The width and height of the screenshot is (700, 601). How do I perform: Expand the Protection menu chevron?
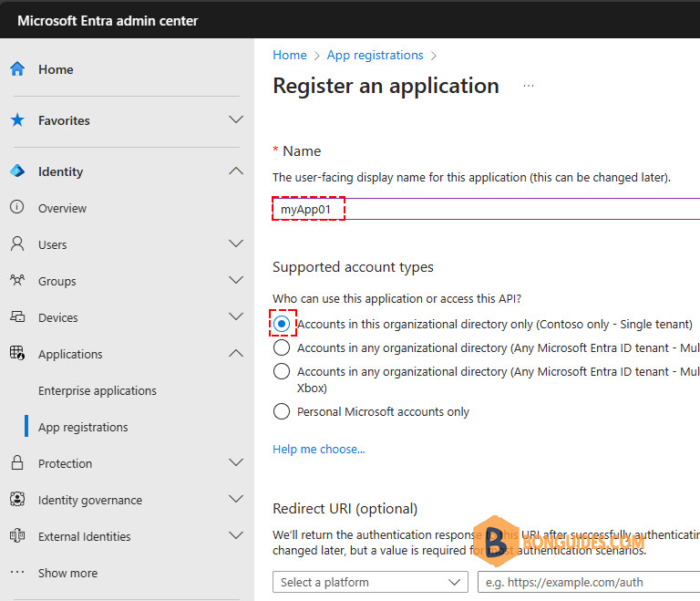(236, 462)
